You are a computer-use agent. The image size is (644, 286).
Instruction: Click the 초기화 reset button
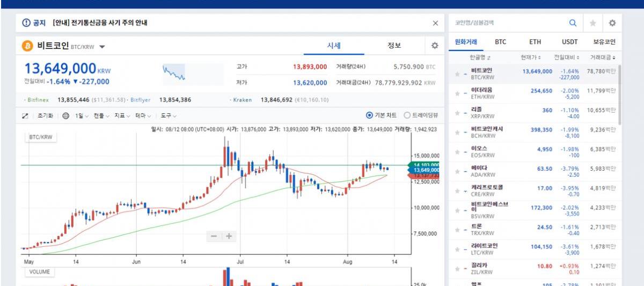[45, 115]
